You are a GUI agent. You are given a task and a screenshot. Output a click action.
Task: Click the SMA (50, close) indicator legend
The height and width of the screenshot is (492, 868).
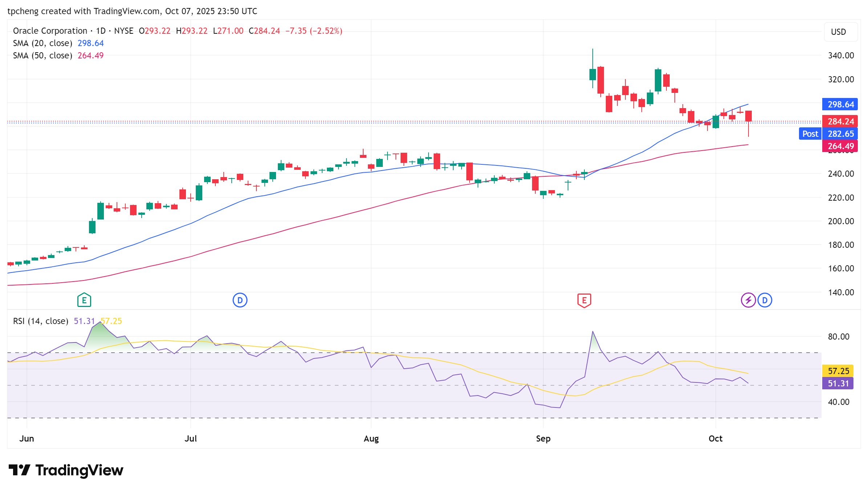42,56
